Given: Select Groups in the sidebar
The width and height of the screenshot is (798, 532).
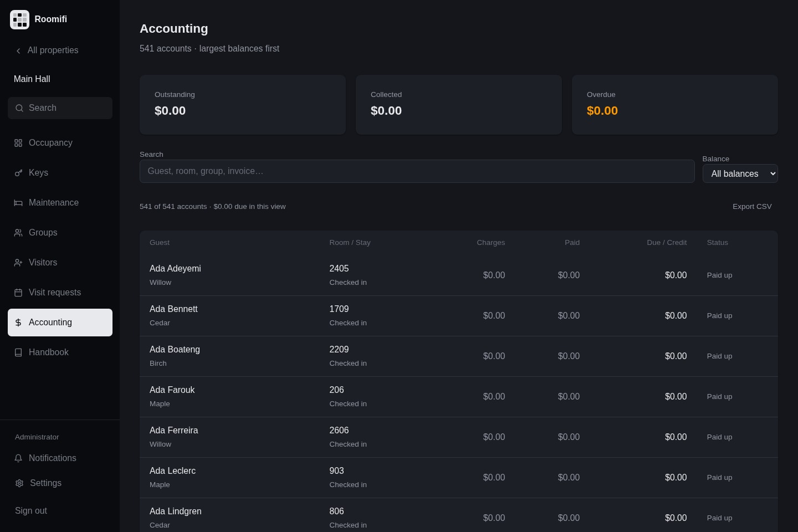Looking at the screenshot, I should coord(60,233).
